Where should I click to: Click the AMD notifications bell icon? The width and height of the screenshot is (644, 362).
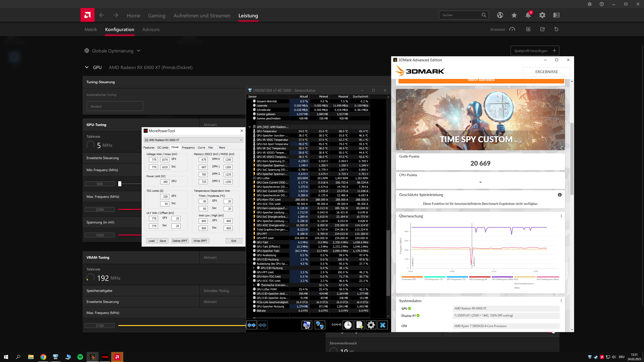click(528, 15)
